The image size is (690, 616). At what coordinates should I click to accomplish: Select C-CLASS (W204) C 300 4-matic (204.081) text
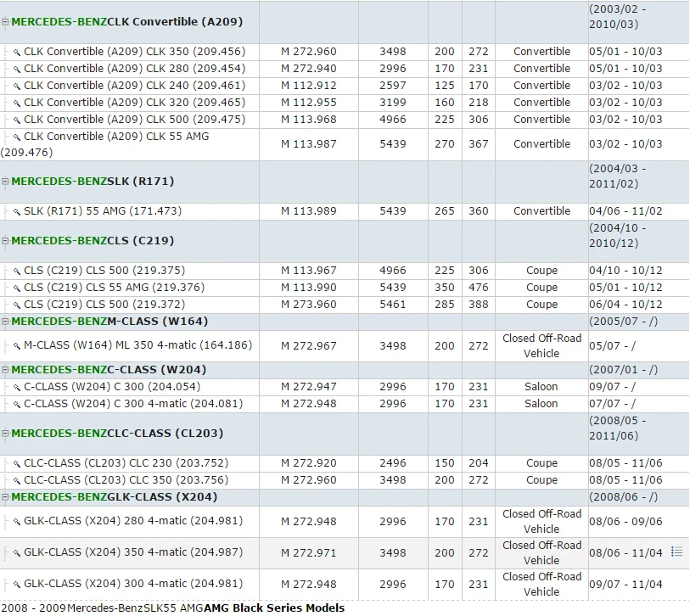(133, 404)
